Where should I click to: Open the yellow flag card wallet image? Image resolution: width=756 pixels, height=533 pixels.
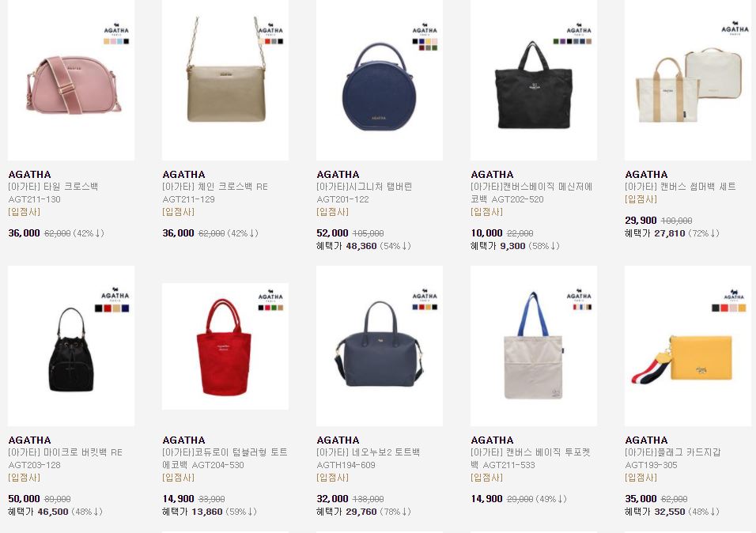pos(687,346)
